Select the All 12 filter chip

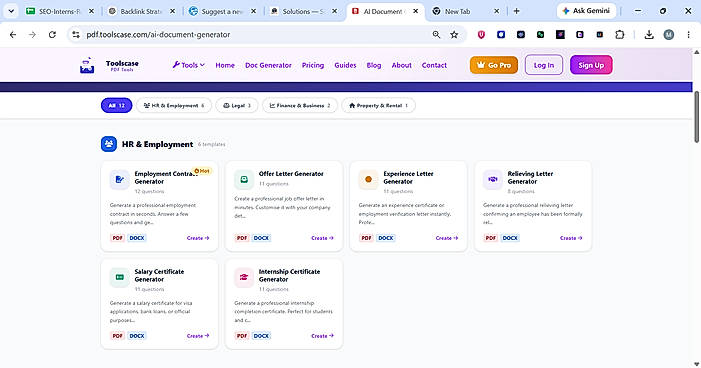point(117,106)
